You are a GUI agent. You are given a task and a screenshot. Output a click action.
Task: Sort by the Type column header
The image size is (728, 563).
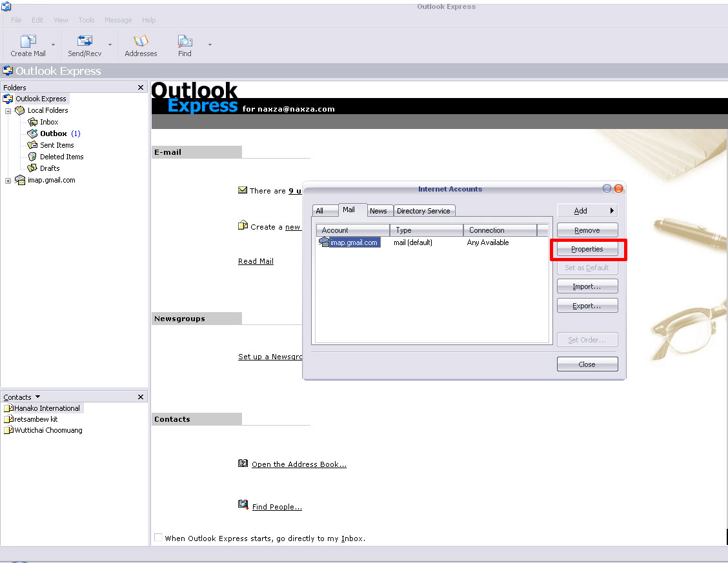[x=427, y=230]
